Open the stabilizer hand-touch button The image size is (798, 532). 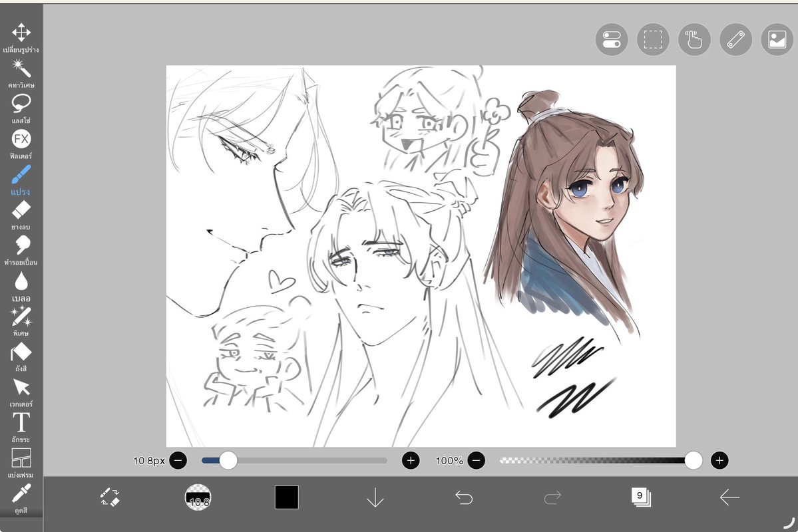coord(695,39)
